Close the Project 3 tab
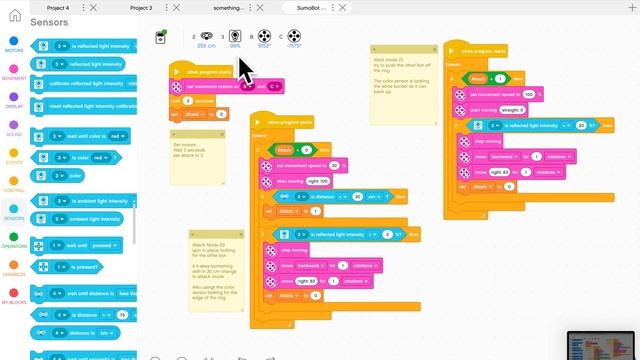Screen dimensions: 640x360 coord(176,8)
